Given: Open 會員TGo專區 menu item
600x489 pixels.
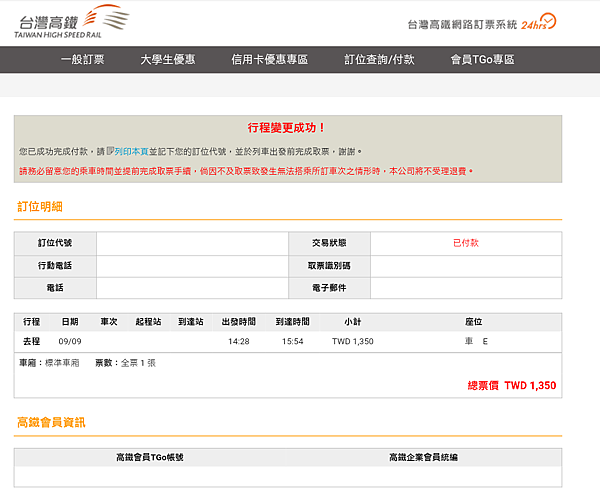Looking at the screenshot, I should (483, 59).
